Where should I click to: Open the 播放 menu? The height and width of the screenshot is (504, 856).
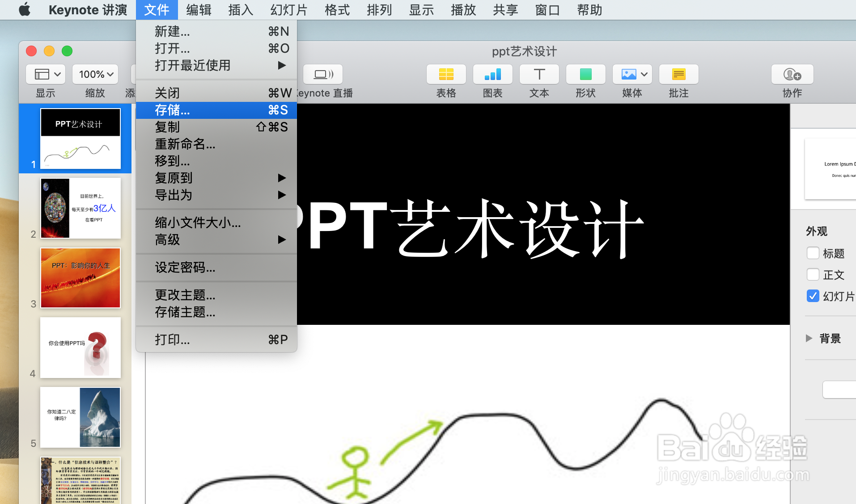click(x=463, y=9)
